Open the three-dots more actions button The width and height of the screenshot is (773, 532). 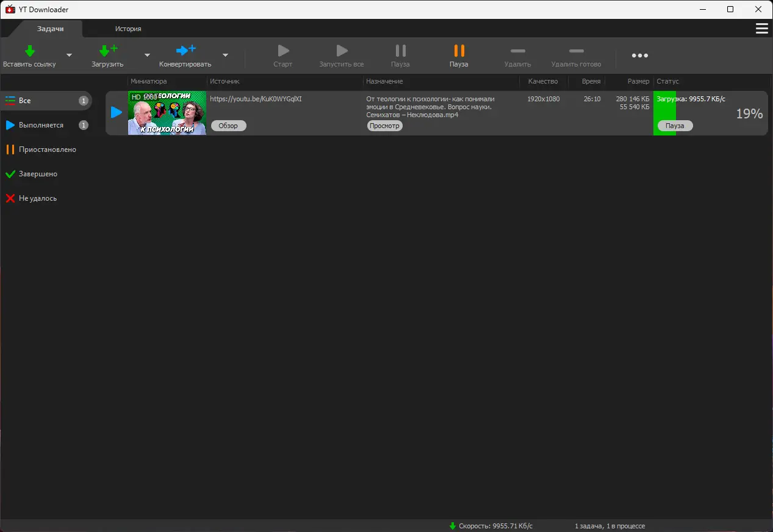click(x=640, y=56)
